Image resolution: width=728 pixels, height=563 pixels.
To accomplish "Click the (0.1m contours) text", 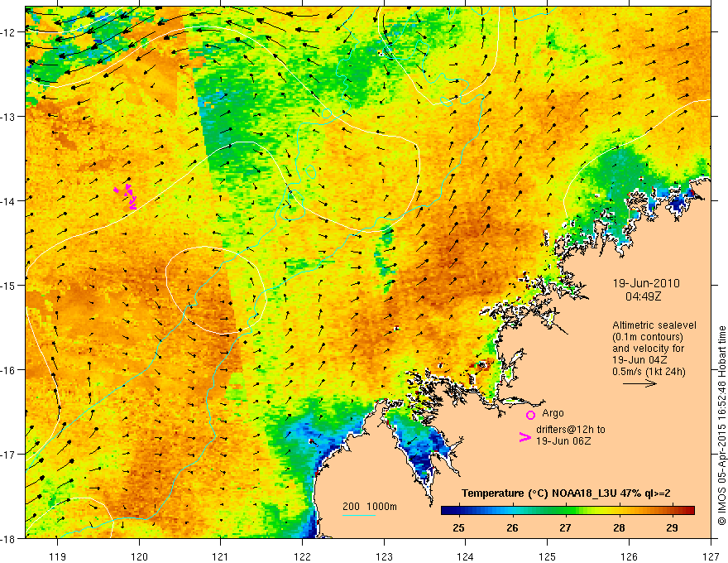I will coord(648,337).
